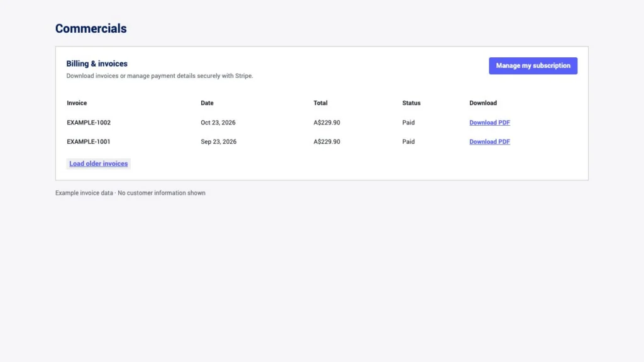Click the date Sep 23, 2026
This screenshot has height=362, width=644.
click(x=218, y=141)
